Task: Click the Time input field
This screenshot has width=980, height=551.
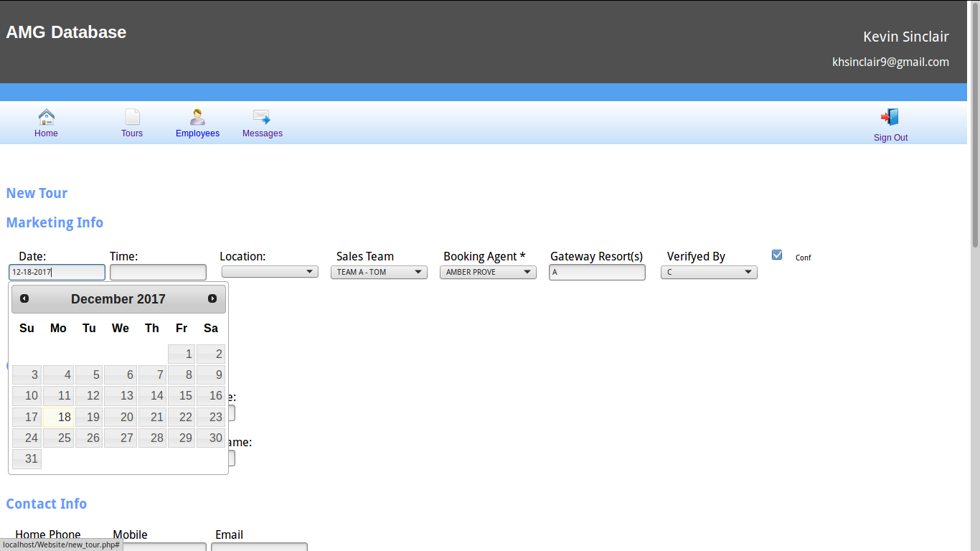Action: coord(158,272)
